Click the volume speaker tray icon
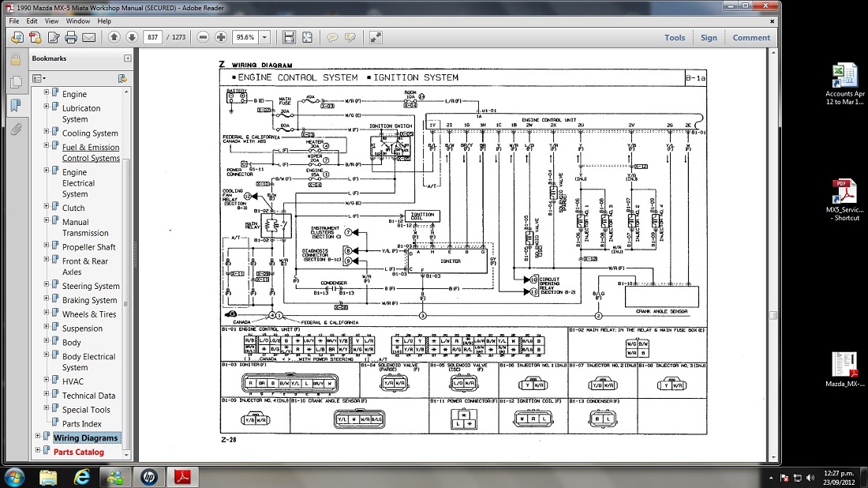 point(810,478)
